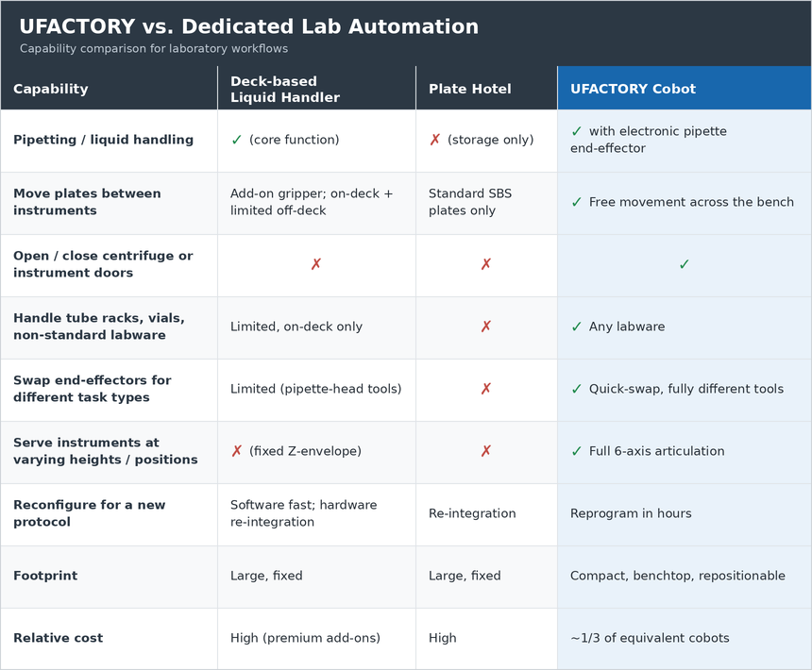Select the 'UFACTORY Cobot' column header
Image resolution: width=812 pixels, height=670 pixels.
click(x=685, y=88)
